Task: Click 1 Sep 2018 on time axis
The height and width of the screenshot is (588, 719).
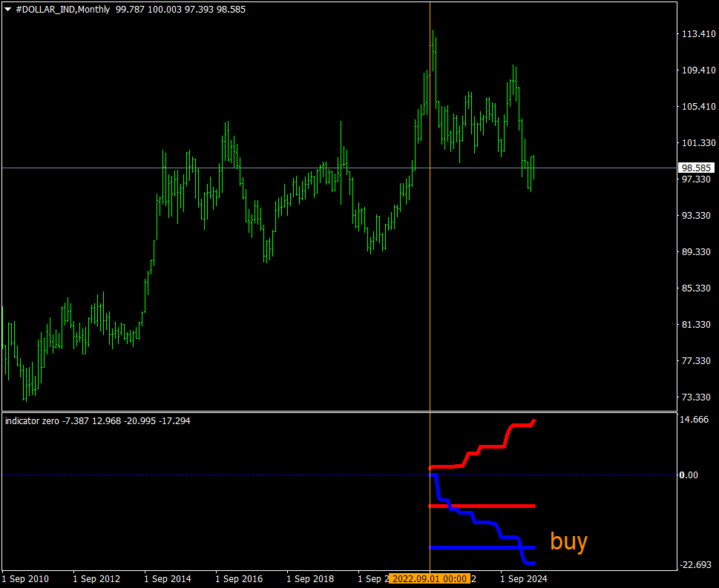Action: (x=310, y=578)
